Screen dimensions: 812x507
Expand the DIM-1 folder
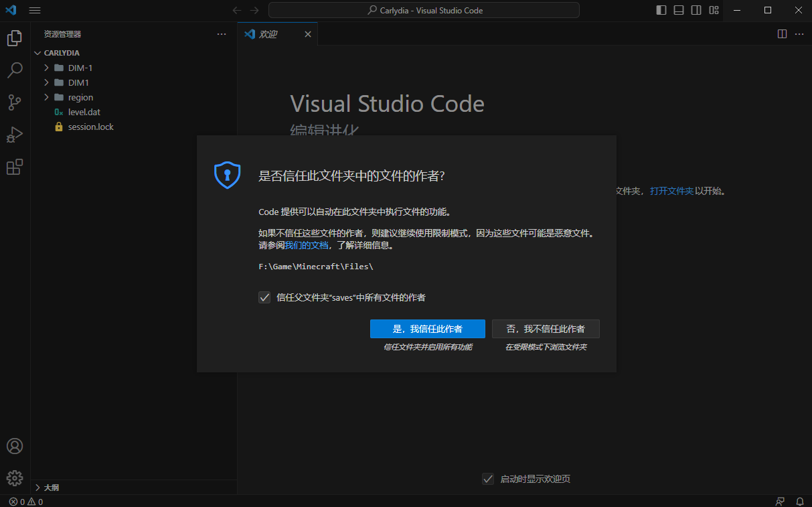(x=80, y=68)
